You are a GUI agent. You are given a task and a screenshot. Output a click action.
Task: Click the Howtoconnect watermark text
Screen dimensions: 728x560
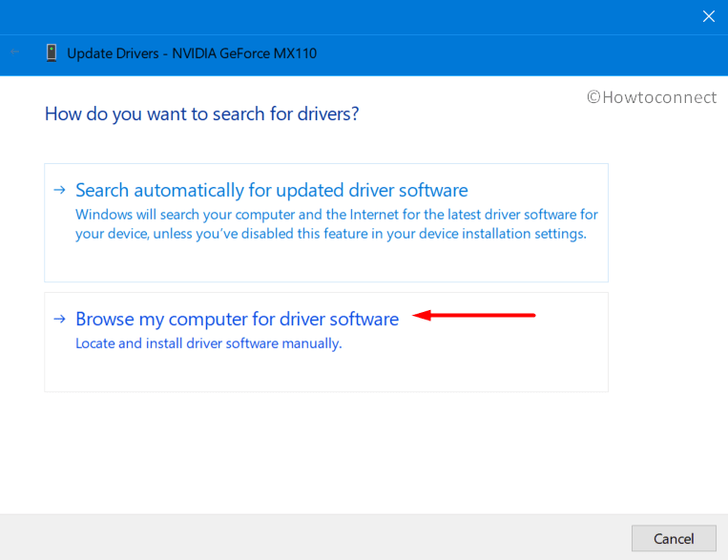[x=659, y=97]
